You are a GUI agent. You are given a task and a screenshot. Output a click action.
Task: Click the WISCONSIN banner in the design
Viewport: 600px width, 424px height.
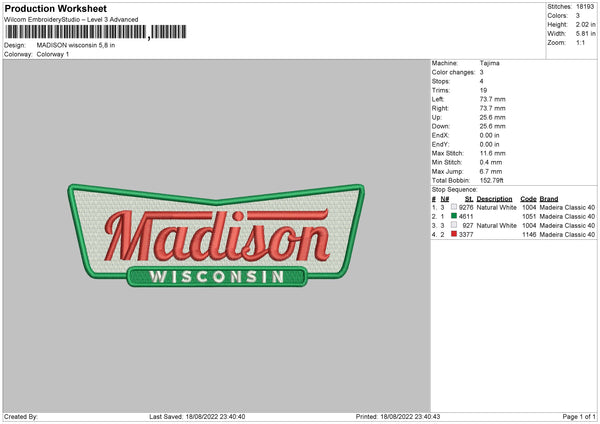tap(217, 277)
